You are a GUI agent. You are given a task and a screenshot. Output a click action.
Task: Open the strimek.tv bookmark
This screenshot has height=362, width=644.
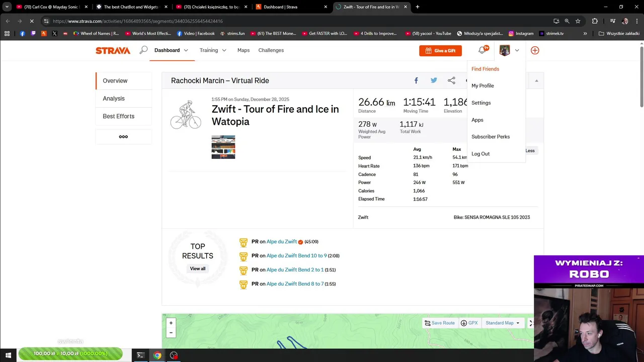coord(551,34)
